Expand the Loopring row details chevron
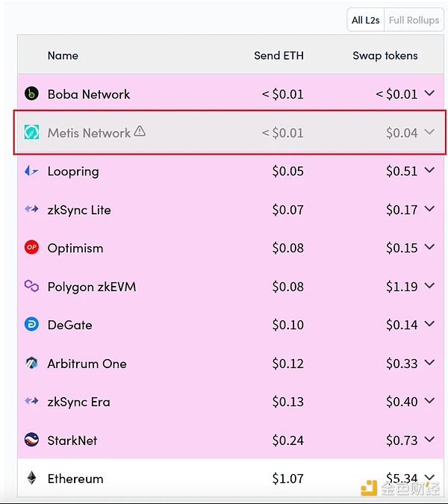Image resolution: width=448 pixels, height=504 pixels. click(429, 170)
